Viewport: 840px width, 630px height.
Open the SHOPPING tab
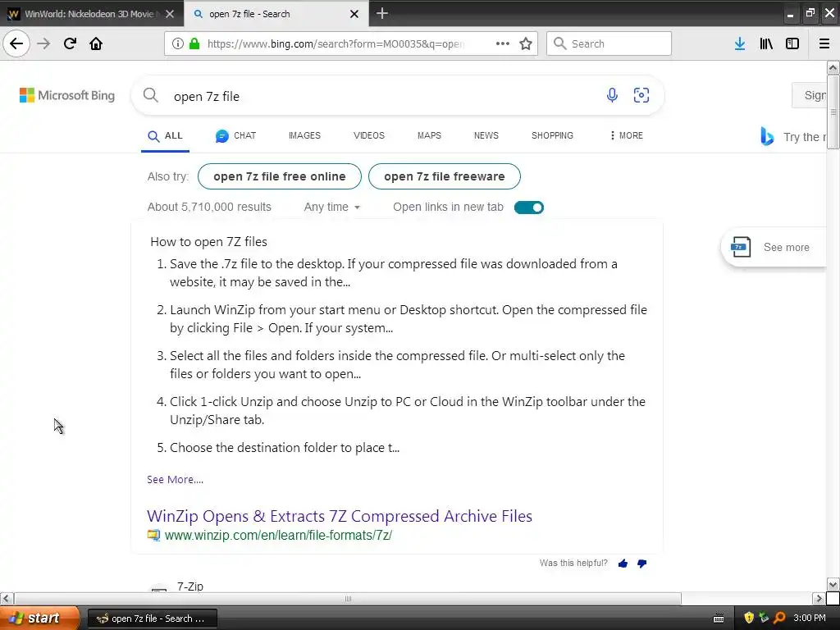tap(552, 135)
